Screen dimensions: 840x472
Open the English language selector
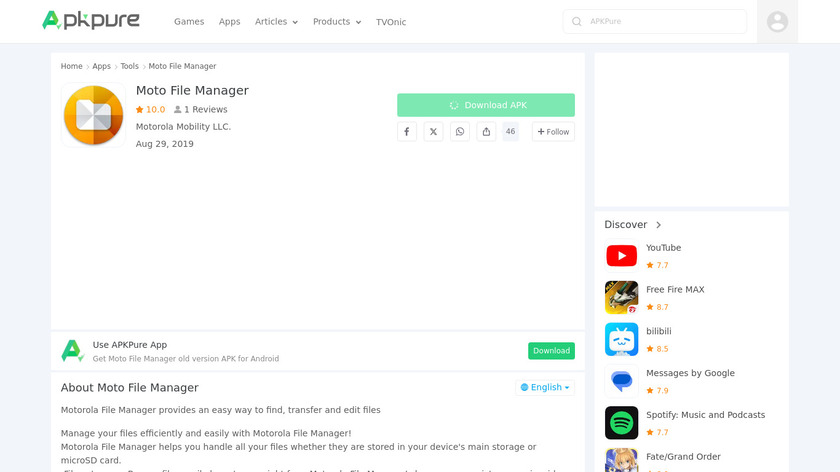pyautogui.click(x=545, y=387)
